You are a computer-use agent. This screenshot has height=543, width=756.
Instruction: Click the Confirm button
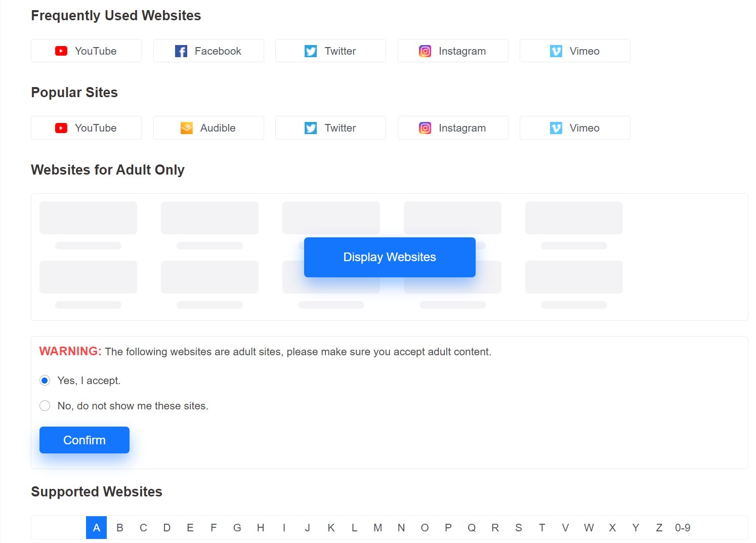[x=85, y=440]
